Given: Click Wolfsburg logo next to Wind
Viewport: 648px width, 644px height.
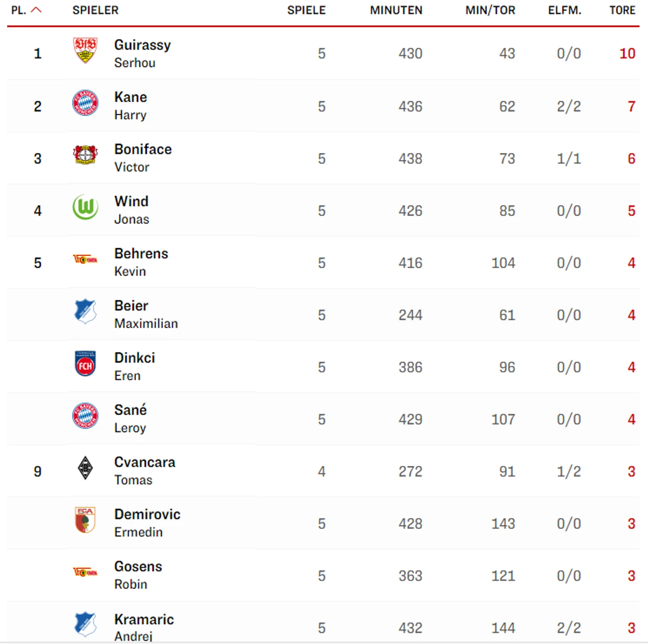Looking at the screenshot, I should [x=85, y=207].
